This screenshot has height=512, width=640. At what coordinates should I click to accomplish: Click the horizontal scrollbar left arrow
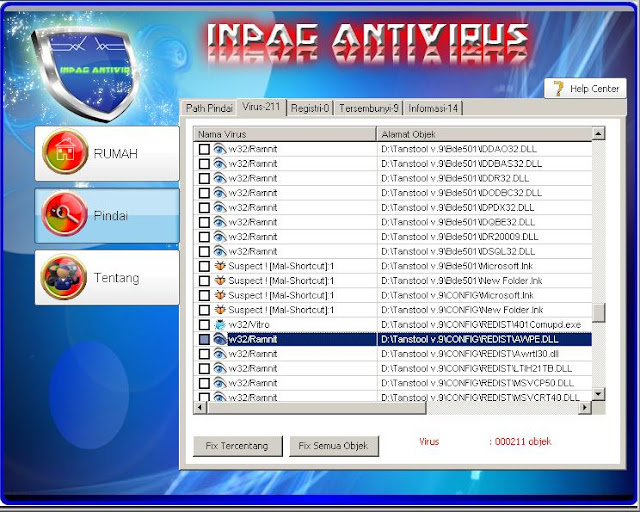[x=200, y=407]
